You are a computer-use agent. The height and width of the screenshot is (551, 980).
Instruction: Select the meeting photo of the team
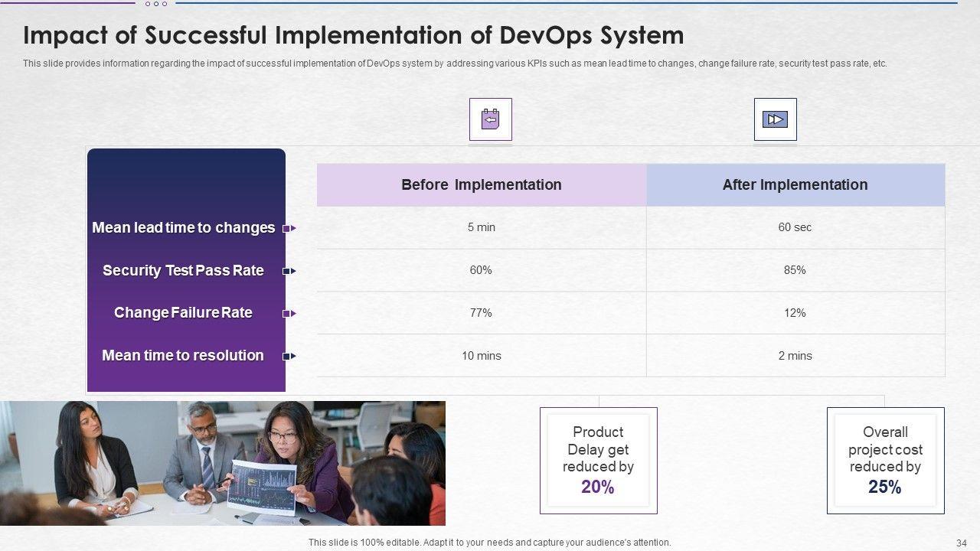tap(222, 463)
